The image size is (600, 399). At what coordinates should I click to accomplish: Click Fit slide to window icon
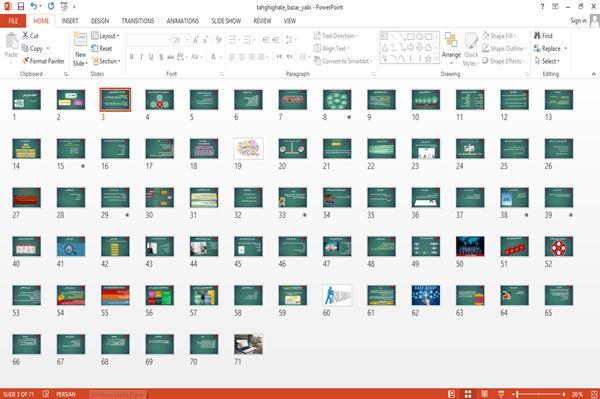pyautogui.click(x=594, y=394)
